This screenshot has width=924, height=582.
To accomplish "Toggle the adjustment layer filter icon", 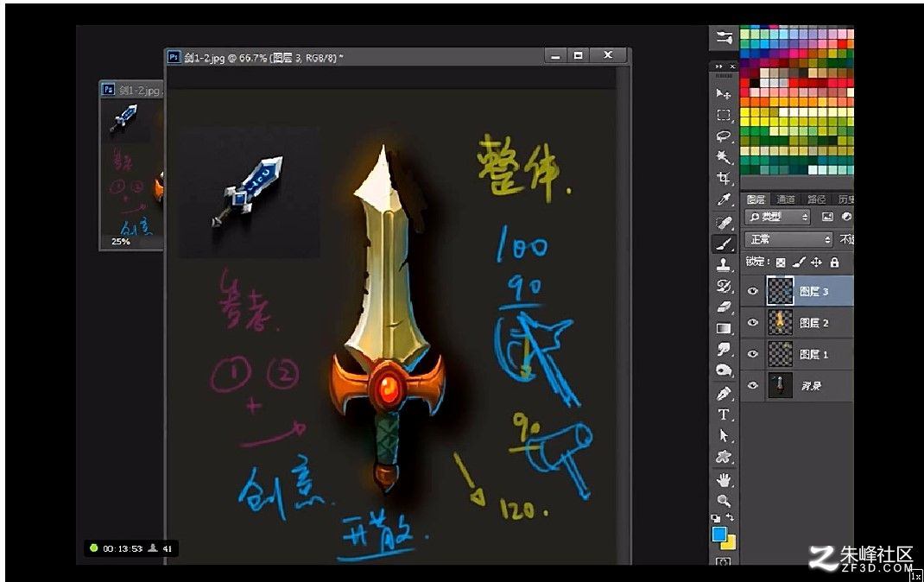I will pos(846,217).
